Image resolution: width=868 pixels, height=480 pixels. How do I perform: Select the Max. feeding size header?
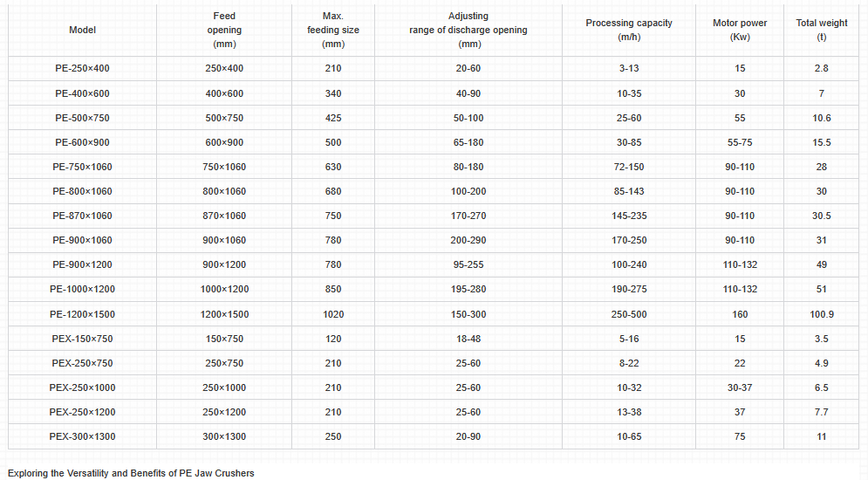[333, 31]
